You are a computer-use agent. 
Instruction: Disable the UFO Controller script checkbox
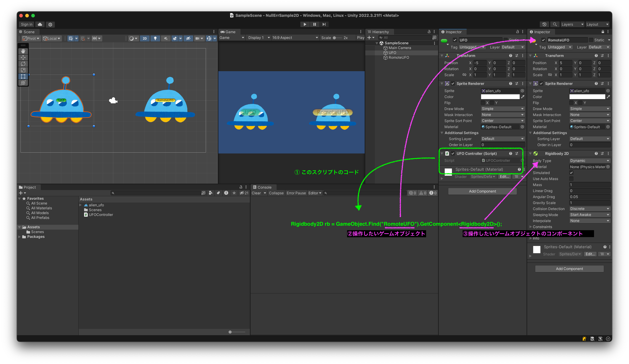(453, 153)
